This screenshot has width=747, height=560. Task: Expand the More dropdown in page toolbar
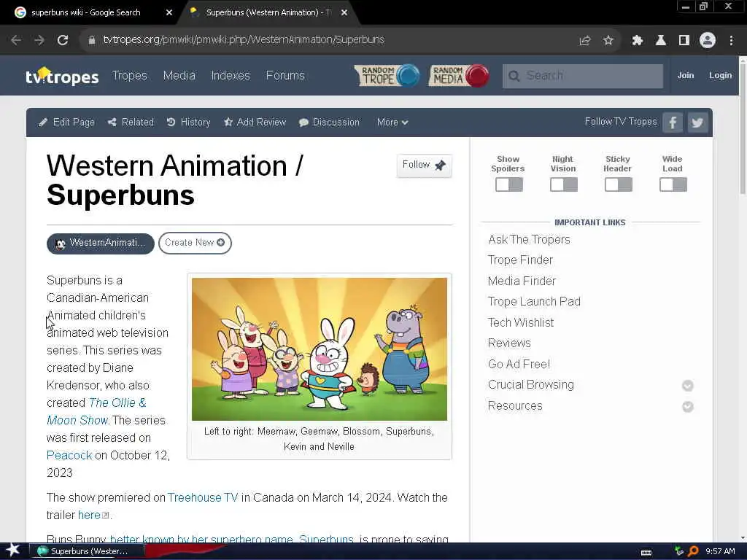click(x=392, y=122)
